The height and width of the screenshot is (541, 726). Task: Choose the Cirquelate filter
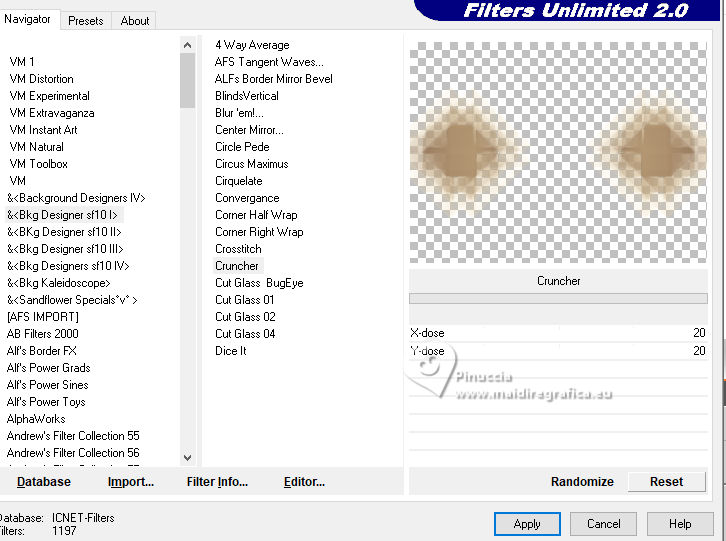[x=238, y=181]
